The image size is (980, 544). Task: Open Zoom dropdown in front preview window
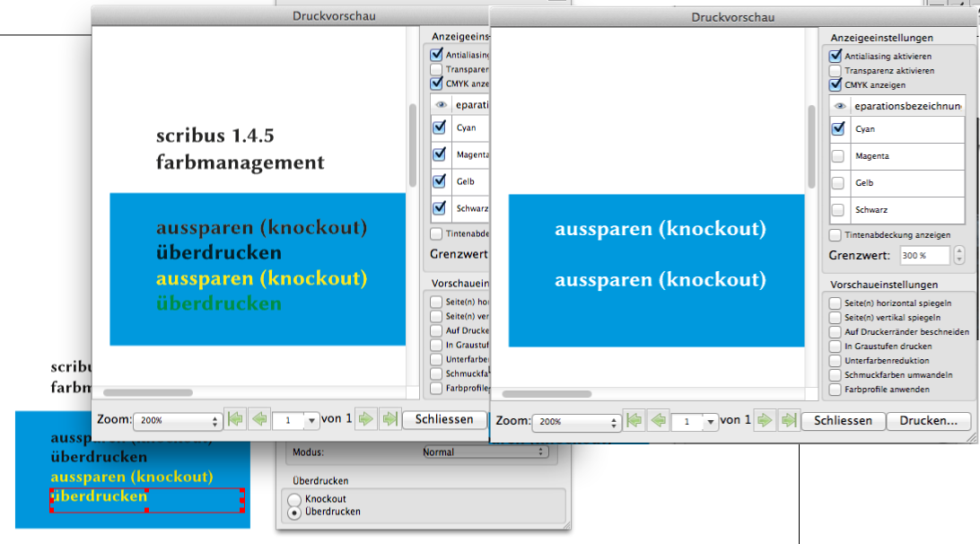click(577, 421)
